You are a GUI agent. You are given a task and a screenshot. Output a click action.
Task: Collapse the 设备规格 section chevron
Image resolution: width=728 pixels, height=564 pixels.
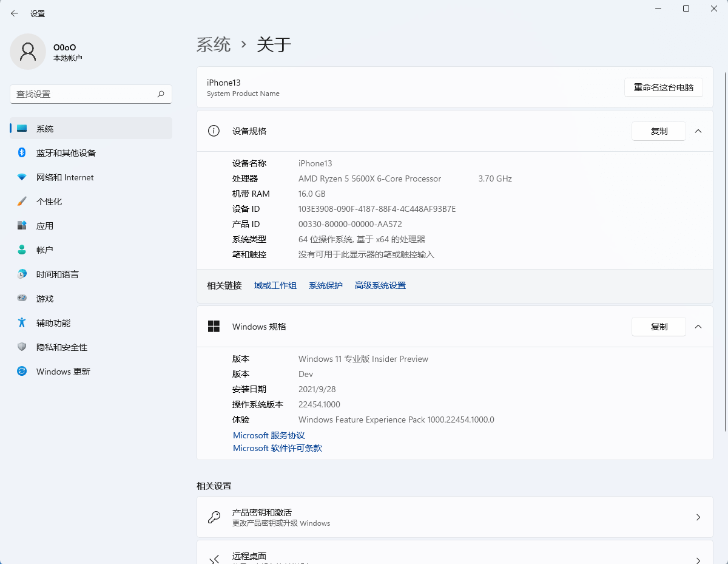tap(698, 131)
